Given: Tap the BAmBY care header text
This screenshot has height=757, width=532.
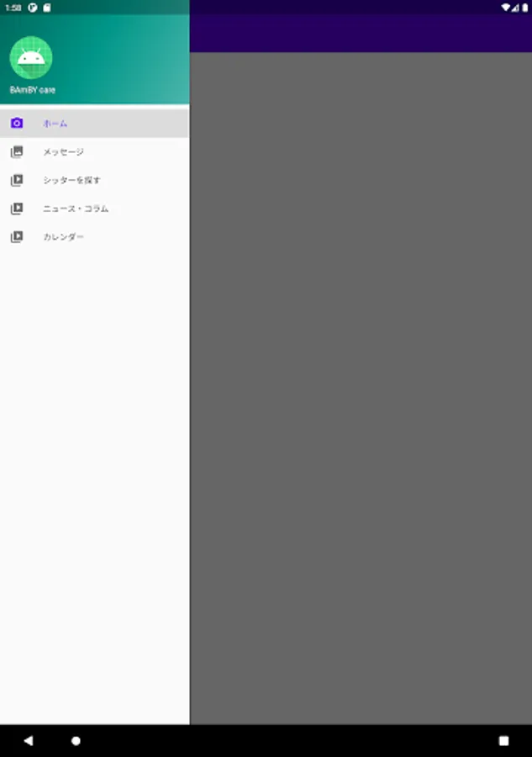Looking at the screenshot, I should pos(32,90).
